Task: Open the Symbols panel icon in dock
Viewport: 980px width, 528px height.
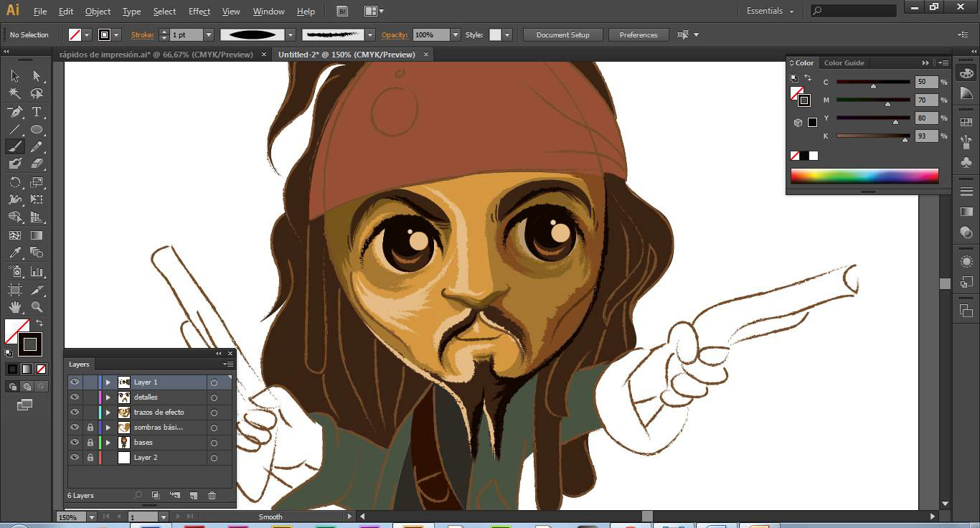Action: [x=966, y=163]
